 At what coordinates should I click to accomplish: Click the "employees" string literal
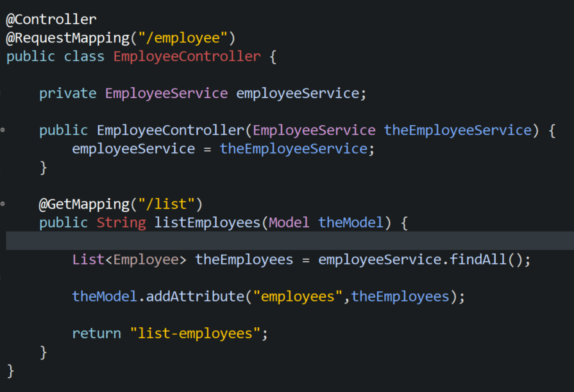[x=298, y=296]
